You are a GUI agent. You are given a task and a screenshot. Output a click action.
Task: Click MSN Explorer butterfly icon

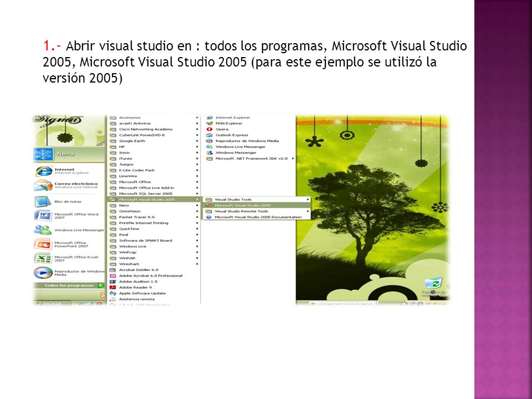[209, 124]
